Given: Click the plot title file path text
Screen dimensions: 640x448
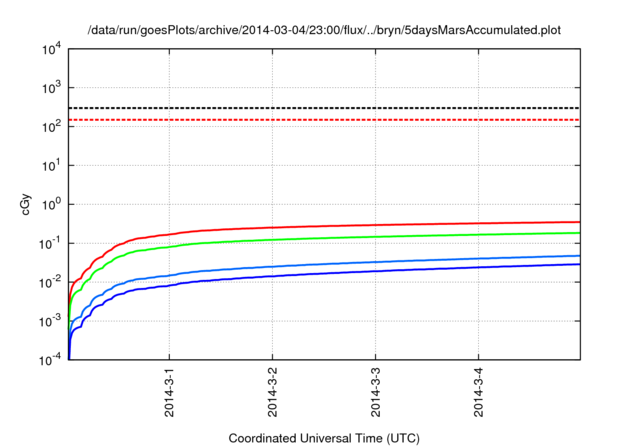Looking at the screenshot, I should 324,30.
